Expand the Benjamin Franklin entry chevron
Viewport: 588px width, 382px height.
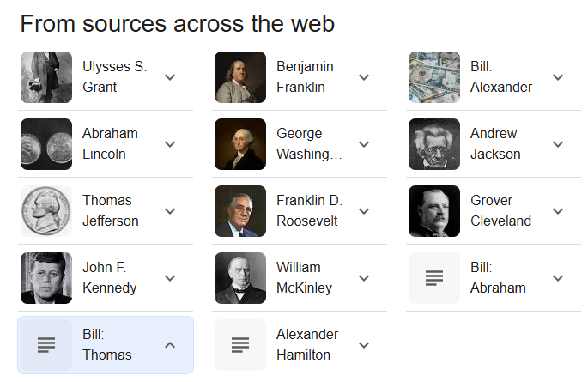(x=364, y=77)
